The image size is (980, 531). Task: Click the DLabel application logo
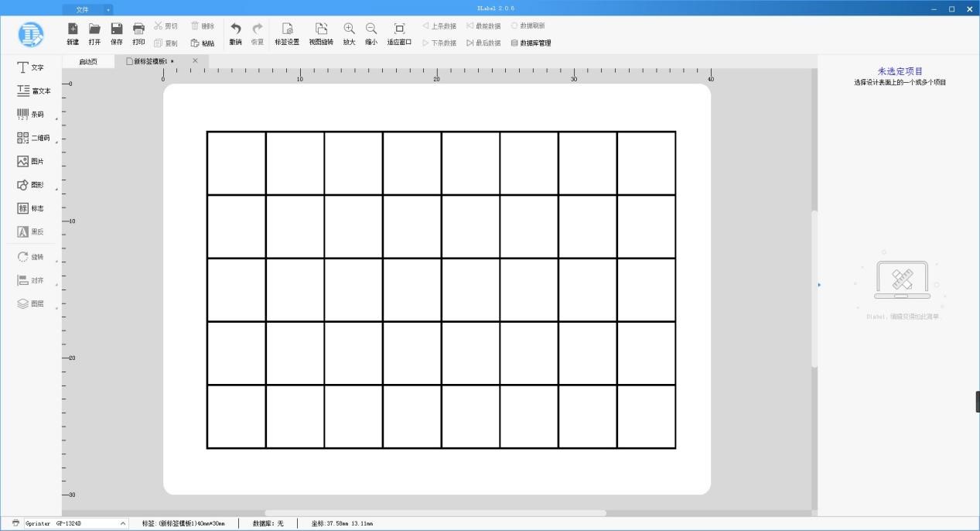(x=31, y=34)
